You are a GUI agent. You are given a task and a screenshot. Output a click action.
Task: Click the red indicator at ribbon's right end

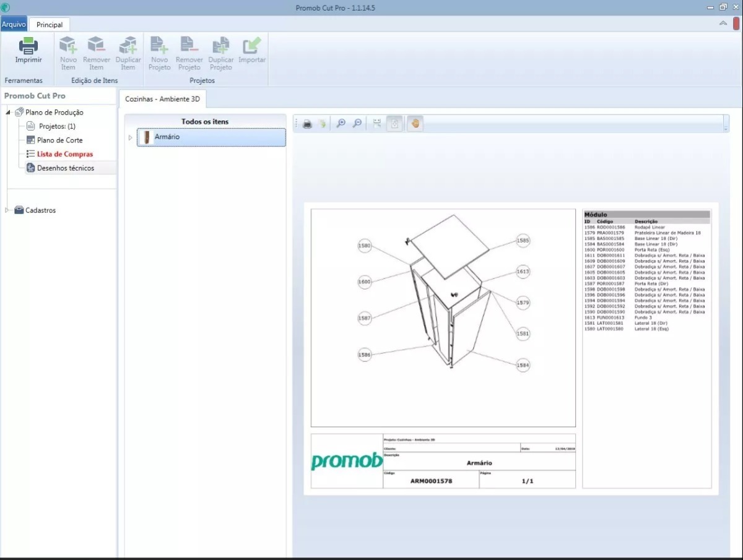click(x=736, y=25)
